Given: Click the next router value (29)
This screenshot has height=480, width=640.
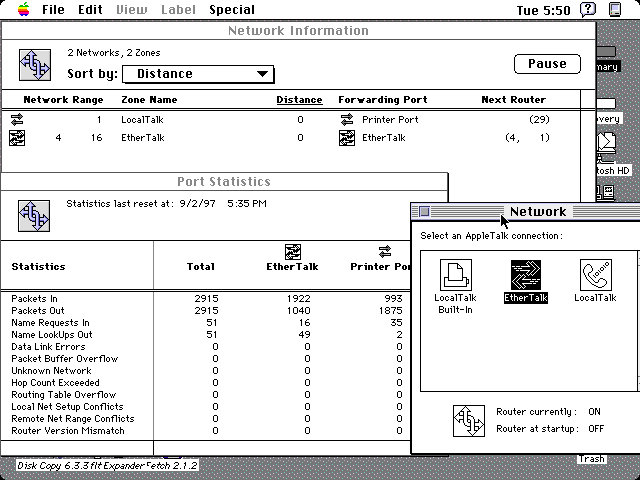Looking at the screenshot, I should [x=539, y=120].
